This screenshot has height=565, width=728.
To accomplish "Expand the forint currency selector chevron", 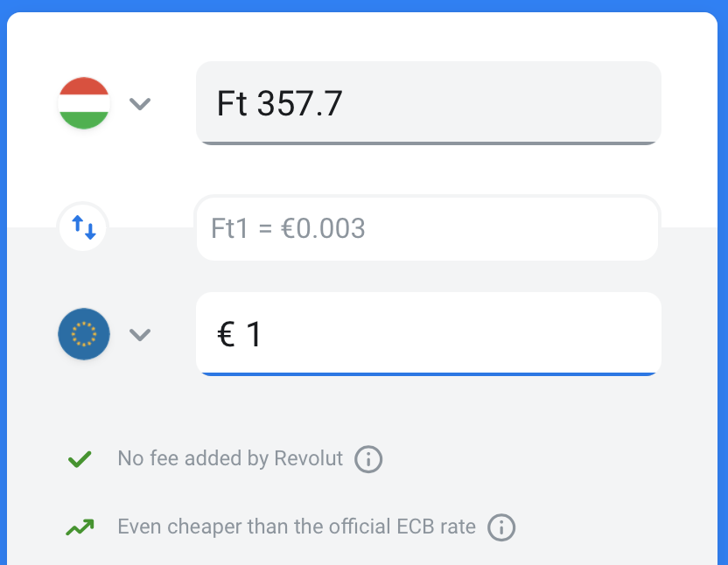I will pyautogui.click(x=140, y=104).
